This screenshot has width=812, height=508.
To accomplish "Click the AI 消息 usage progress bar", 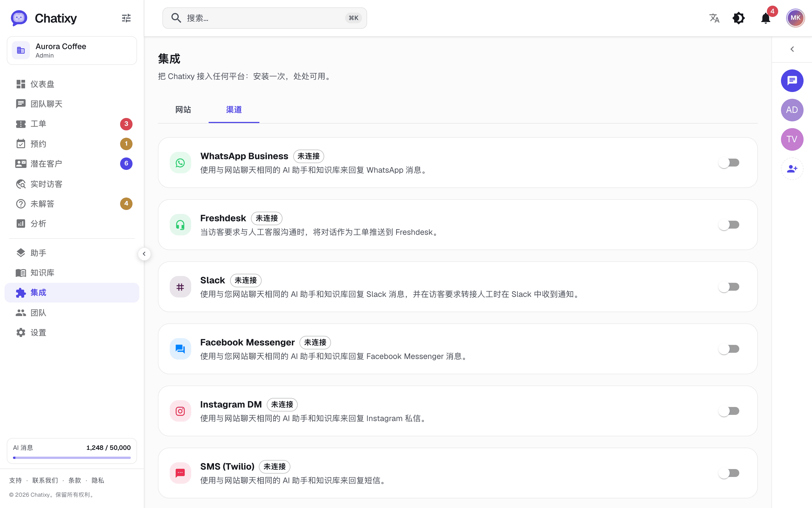I will [72, 457].
